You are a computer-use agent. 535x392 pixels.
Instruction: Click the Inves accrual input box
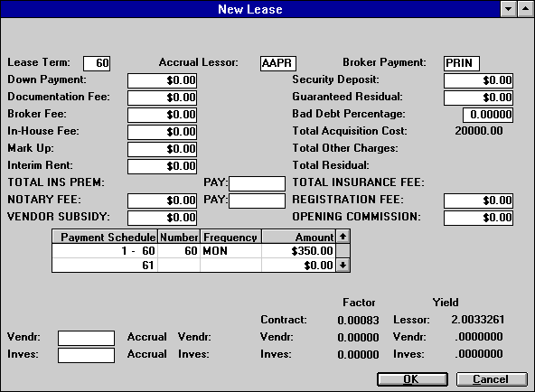coord(86,355)
